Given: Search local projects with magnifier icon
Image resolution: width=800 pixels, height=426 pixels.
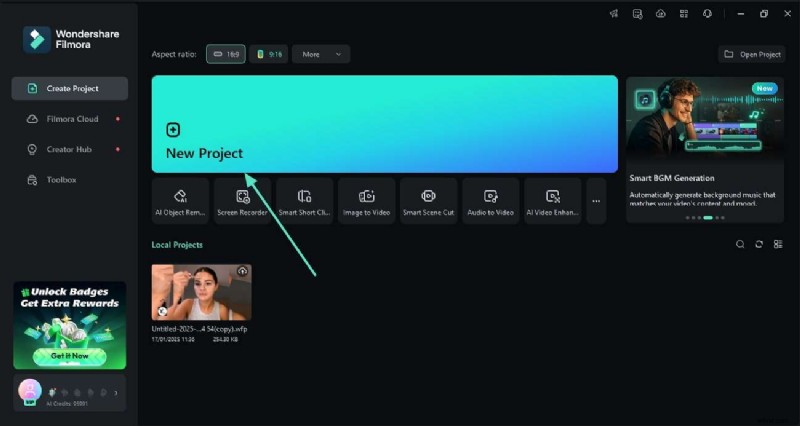Looking at the screenshot, I should tap(740, 244).
